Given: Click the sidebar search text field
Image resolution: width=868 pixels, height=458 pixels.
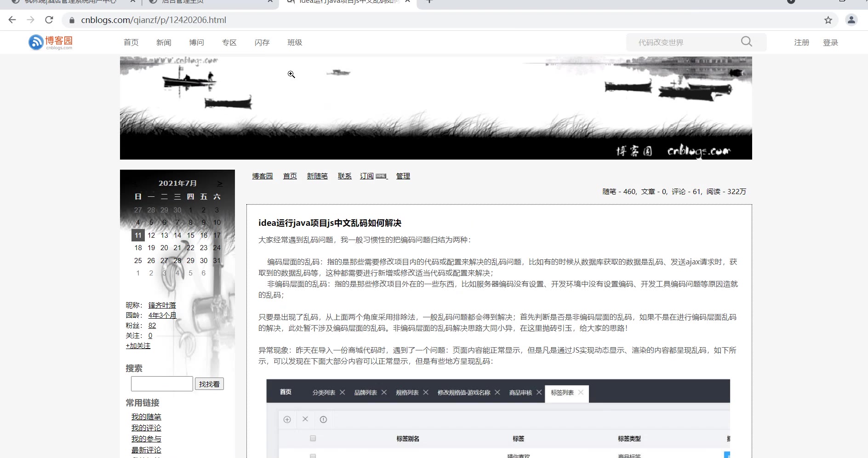Looking at the screenshot, I should 162,384.
